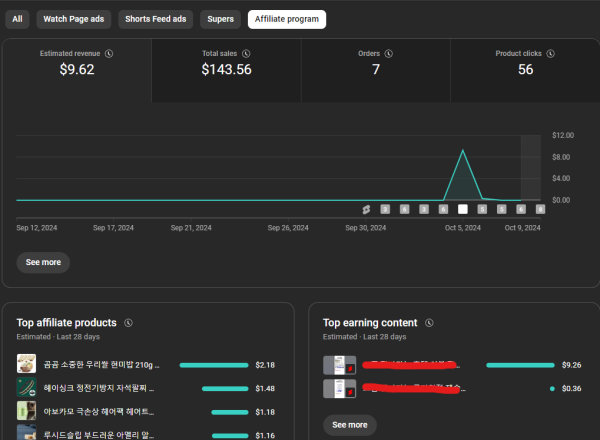This screenshot has height=440, width=600.
Task: Switch to the All tab
Action: [17, 19]
